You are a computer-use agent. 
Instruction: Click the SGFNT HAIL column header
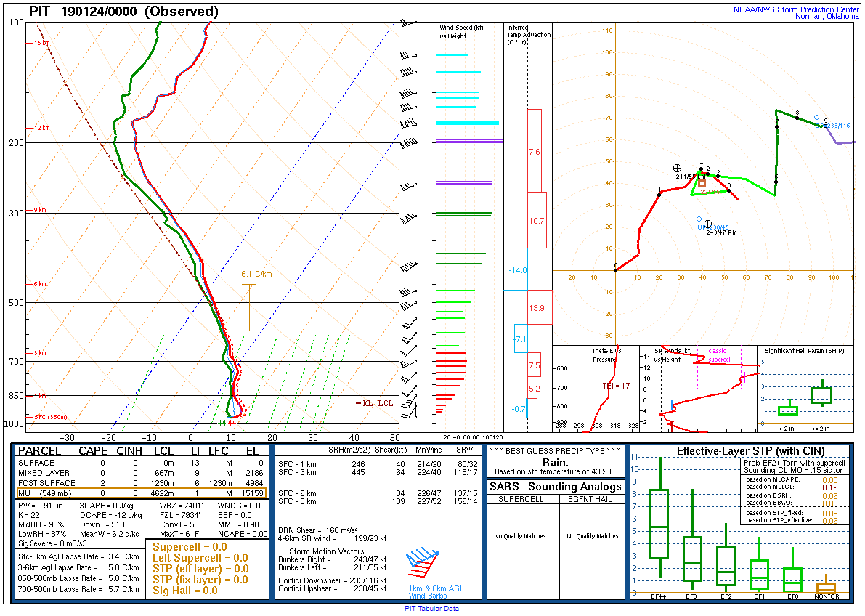[x=593, y=500]
